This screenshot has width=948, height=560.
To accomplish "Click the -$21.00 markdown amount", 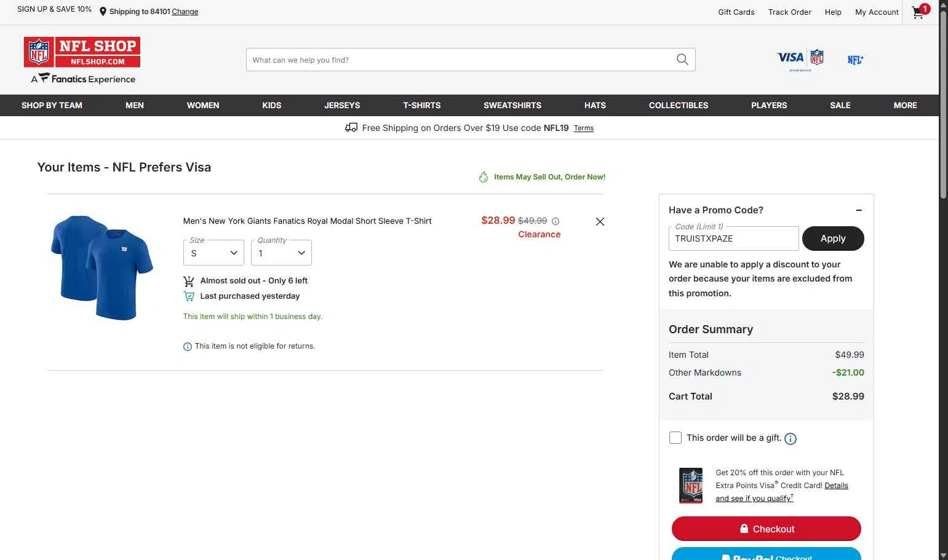I will pos(848,373).
